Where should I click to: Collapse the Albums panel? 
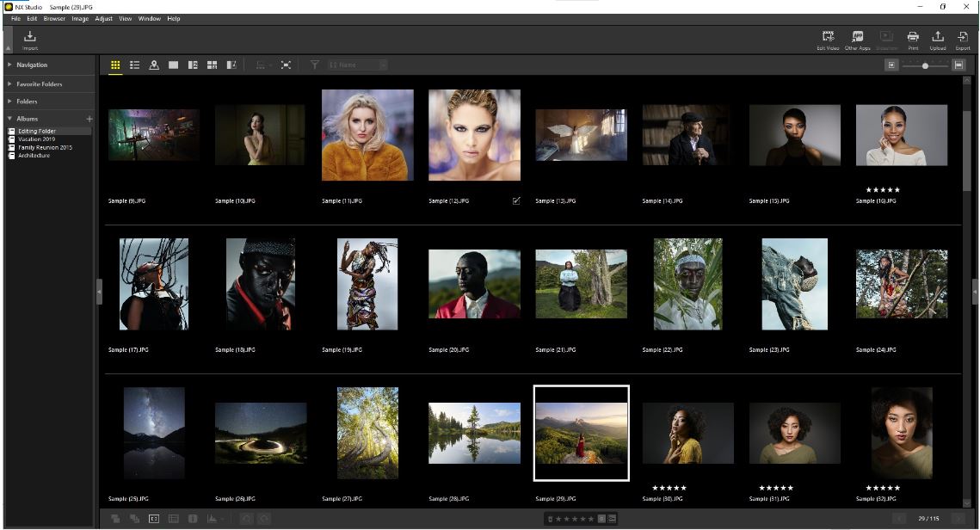click(x=9, y=119)
